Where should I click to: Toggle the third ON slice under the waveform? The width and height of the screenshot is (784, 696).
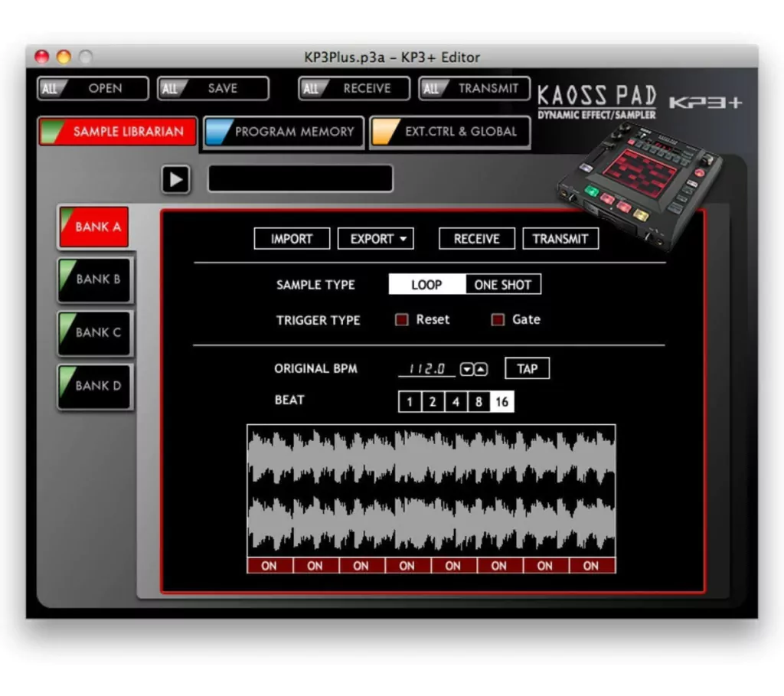click(361, 566)
